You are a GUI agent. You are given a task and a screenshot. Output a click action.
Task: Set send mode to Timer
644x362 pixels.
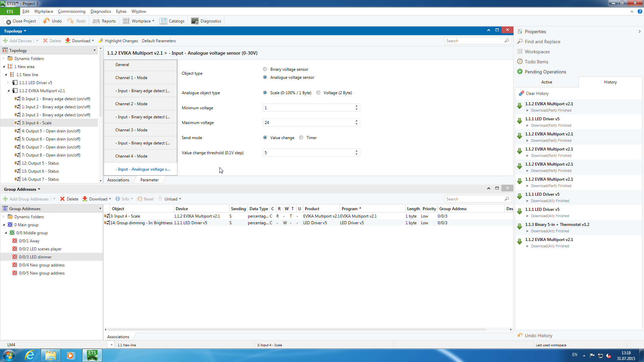[x=301, y=137]
